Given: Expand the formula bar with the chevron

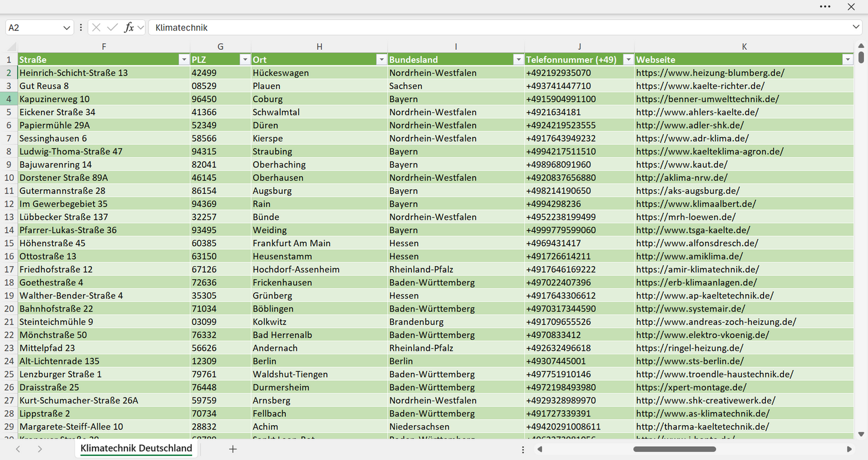Looking at the screenshot, I should 856,28.
